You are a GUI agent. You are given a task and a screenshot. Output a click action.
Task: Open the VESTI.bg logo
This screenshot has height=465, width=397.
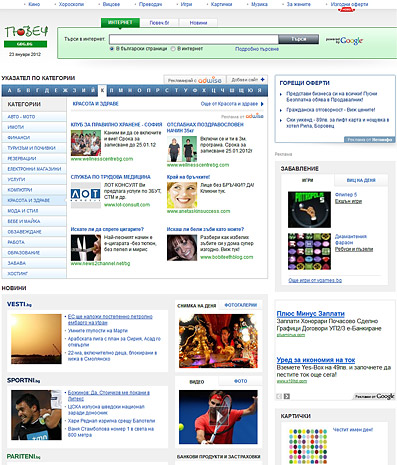(19, 304)
